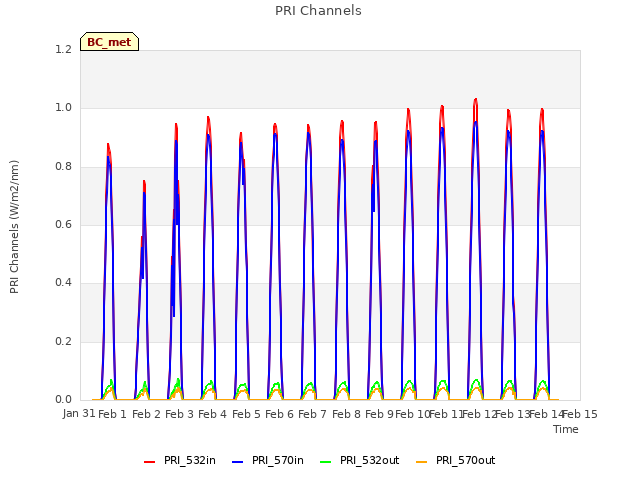Click the Time x-axis label
This screenshot has height=480, width=640.
pos(566,429)
